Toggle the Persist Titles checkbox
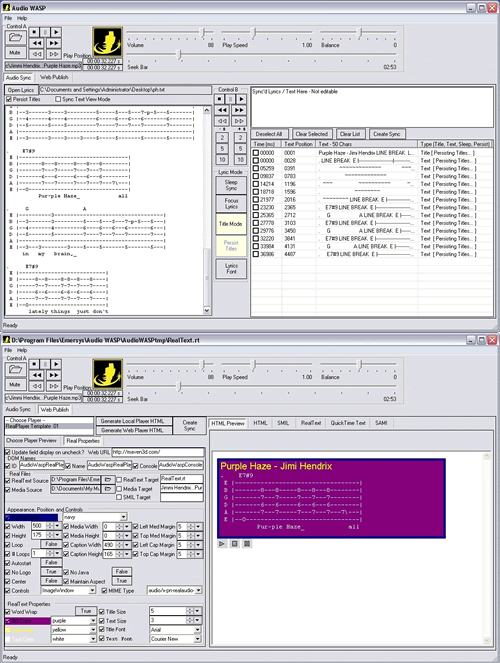Viewport: 500px width, 663px height. pos(9,99)
